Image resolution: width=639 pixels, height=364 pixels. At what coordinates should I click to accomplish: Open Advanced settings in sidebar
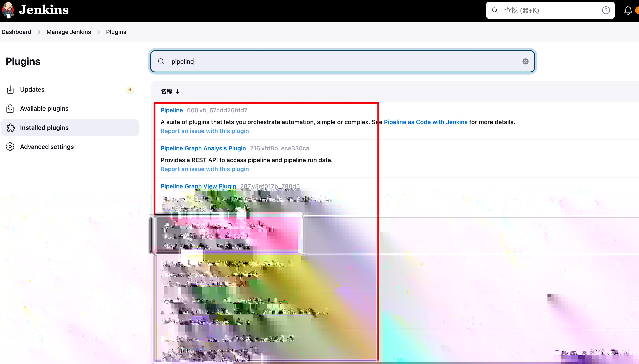coord(70,147)
